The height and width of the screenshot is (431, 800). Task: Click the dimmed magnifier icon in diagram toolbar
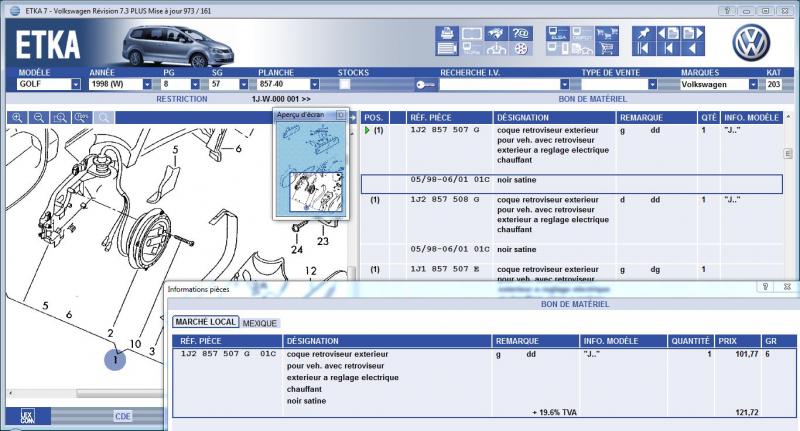pyautogui.click(x=104, y=118)
